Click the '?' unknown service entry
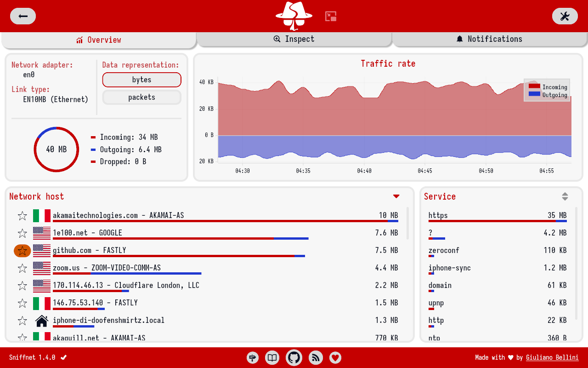This screenshot has height=368, width=588. click(x=498, y=233)
